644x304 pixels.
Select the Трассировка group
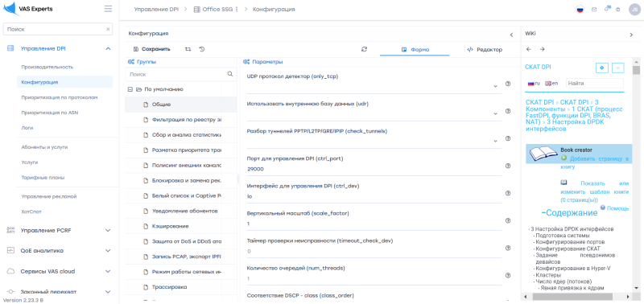pyautogui.click(x=180, y=287)
